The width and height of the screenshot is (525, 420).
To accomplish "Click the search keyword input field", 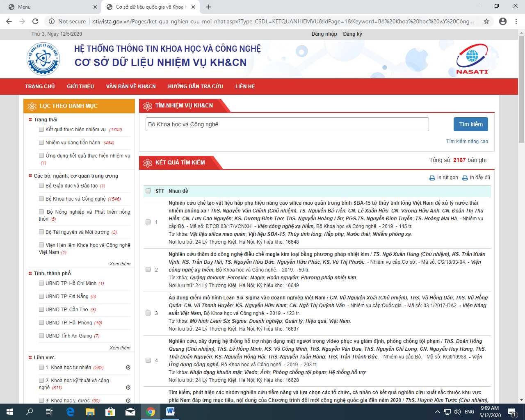I will click(x=287, y=124).
